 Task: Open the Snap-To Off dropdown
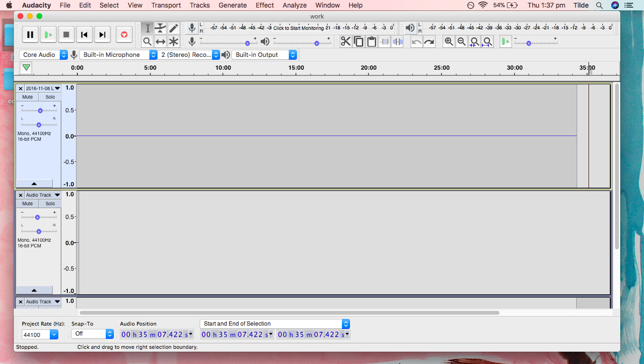tap(92, 334)
